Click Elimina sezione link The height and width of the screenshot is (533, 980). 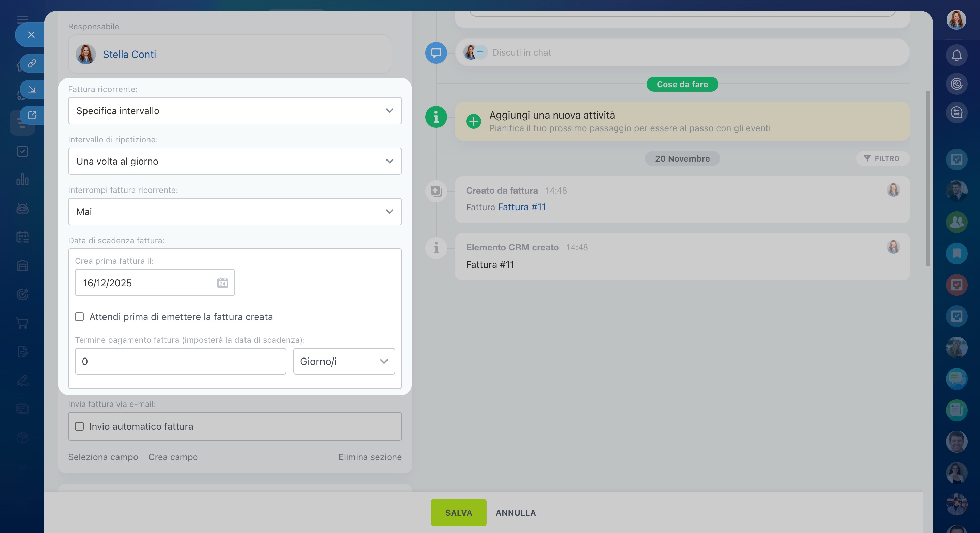point(370,457)
